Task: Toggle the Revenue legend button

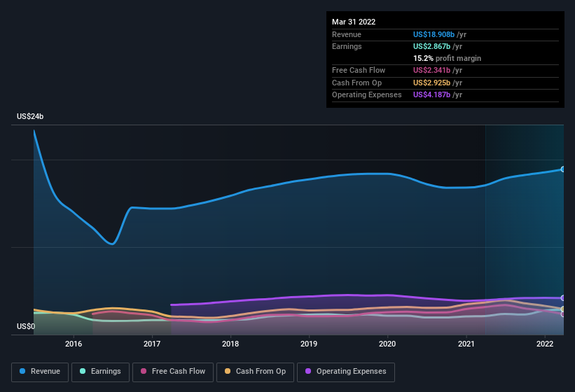Action: 40,372
